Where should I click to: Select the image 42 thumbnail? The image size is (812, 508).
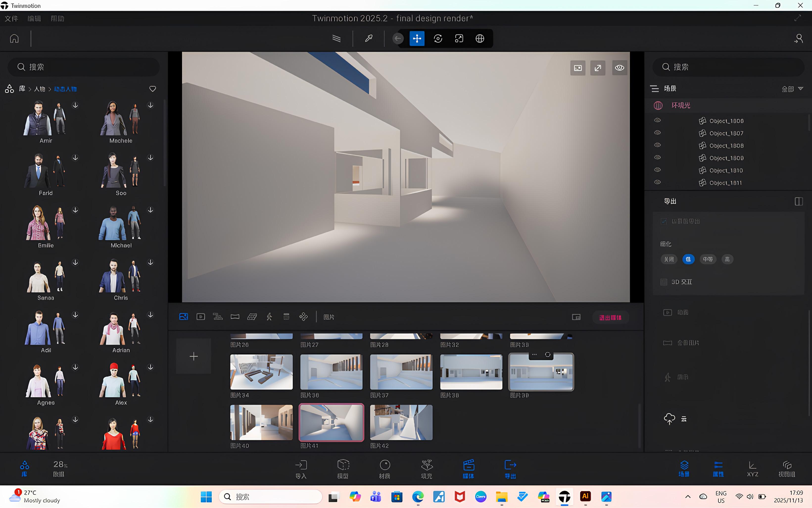pyautogui.click(x=401, y=422)
